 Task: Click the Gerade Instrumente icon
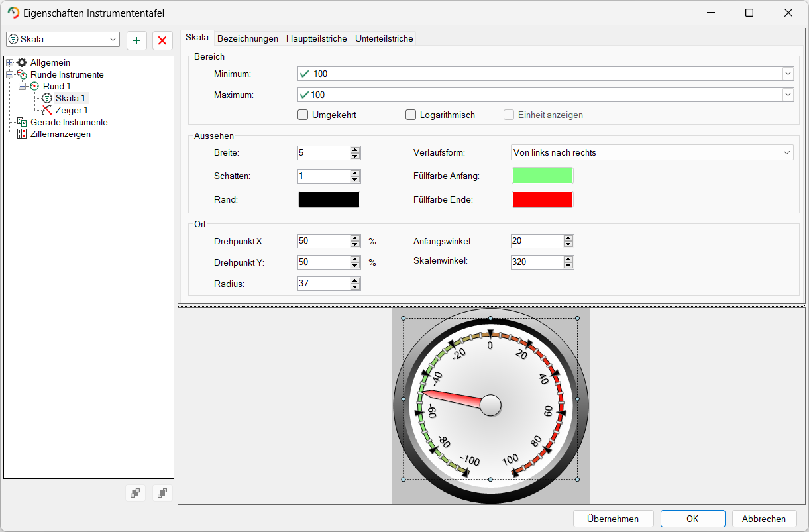tap(22, 123)
